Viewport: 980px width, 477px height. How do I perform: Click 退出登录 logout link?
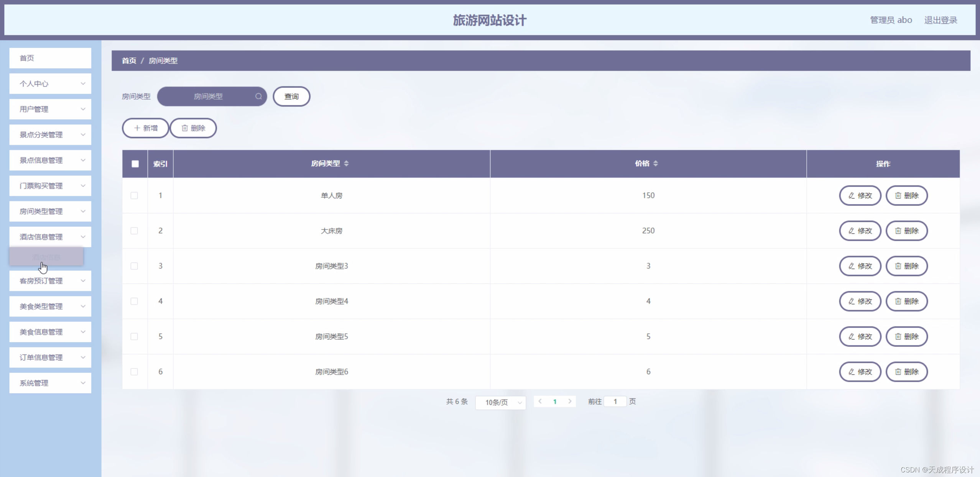tap(941, 20)
